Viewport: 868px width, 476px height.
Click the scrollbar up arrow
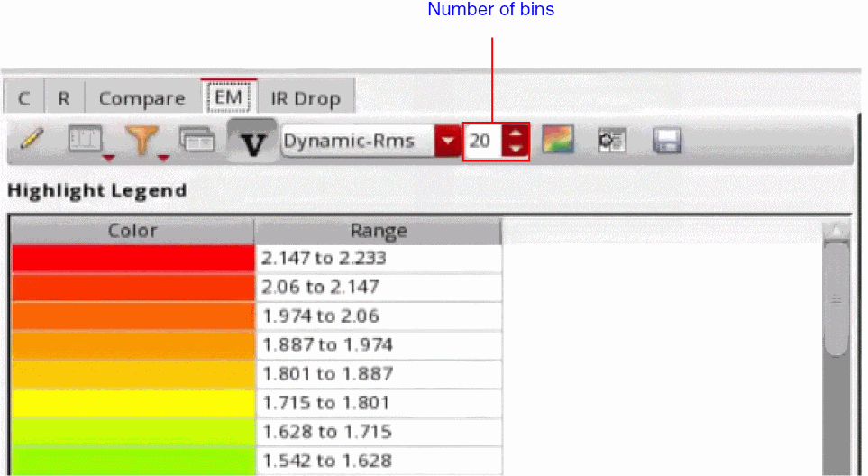(836, 230)
